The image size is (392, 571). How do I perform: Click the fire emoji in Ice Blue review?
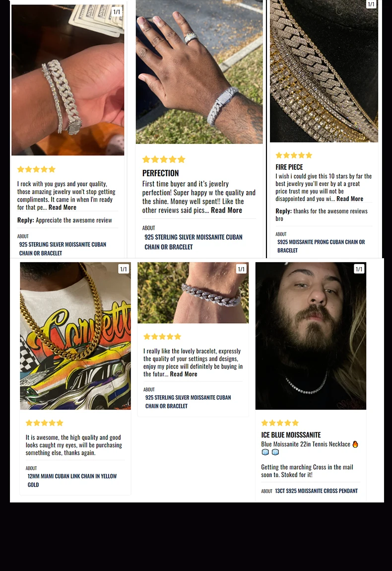pyautogui.click(x=355, y=444)
